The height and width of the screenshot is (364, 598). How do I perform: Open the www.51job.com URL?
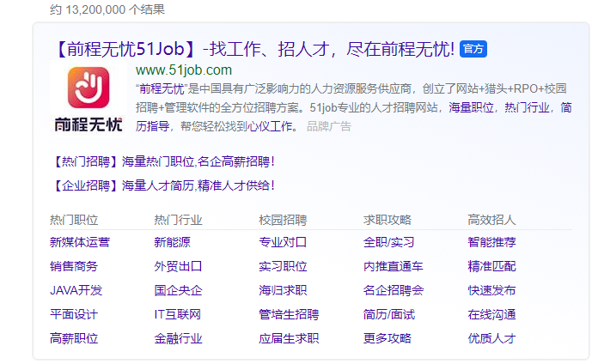click(x=184, y=70)
